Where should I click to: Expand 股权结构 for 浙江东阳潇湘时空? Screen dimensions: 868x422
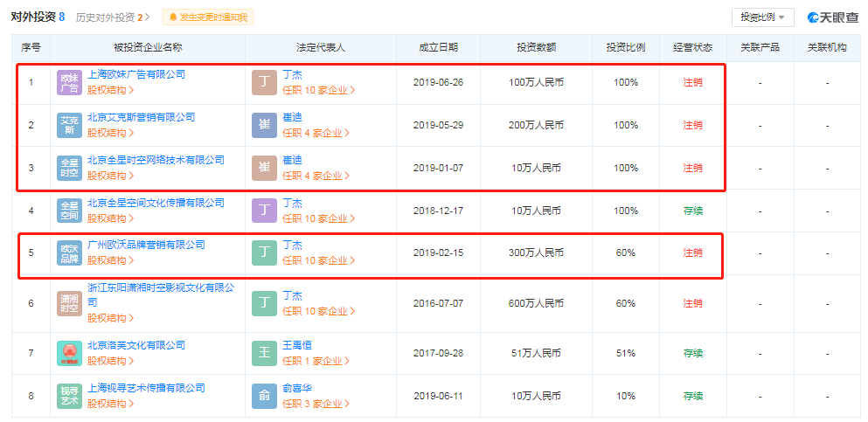click(111, 318)
